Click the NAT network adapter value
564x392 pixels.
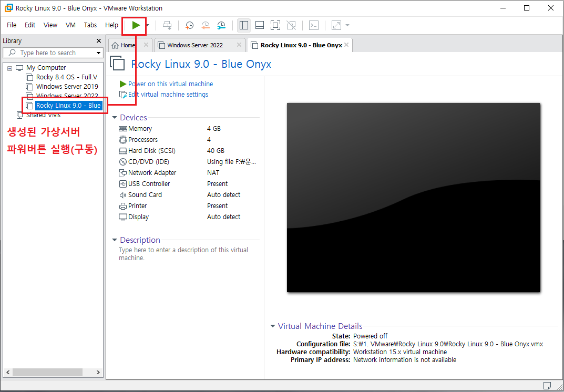pos(213,173)
